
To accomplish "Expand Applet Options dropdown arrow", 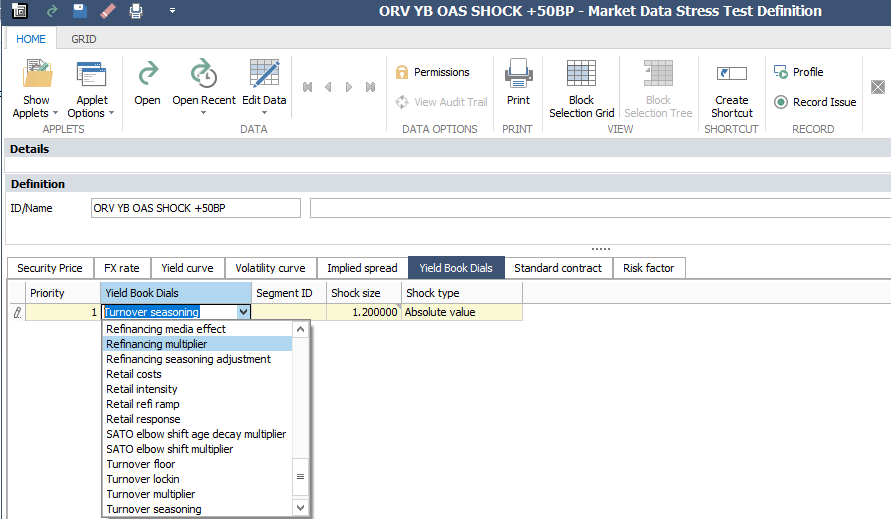I will [x=111, y=113].
